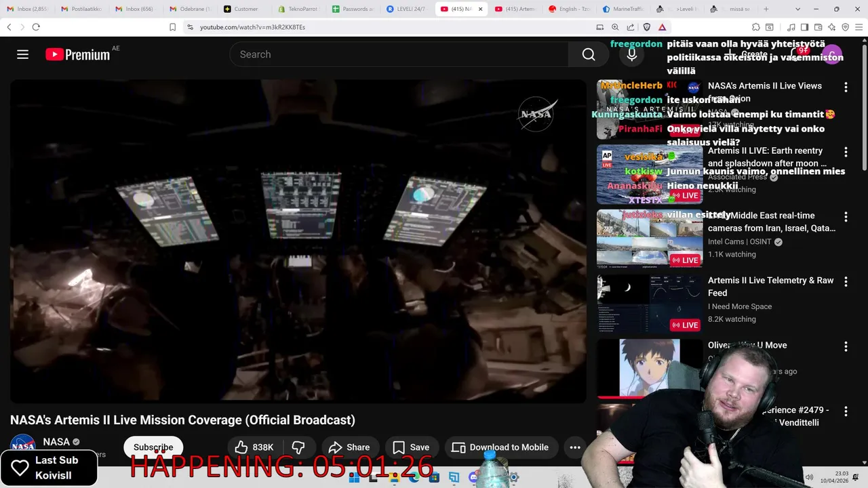868x488 pixels.
Task: Click the search magnifier button
Action: (x=589, y=54)
